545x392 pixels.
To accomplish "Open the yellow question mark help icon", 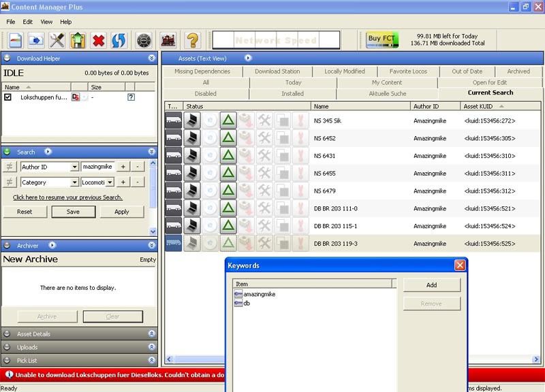I will click(192, 41).
